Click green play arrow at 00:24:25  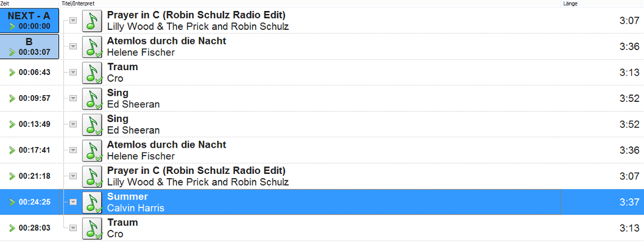(12, 202)
